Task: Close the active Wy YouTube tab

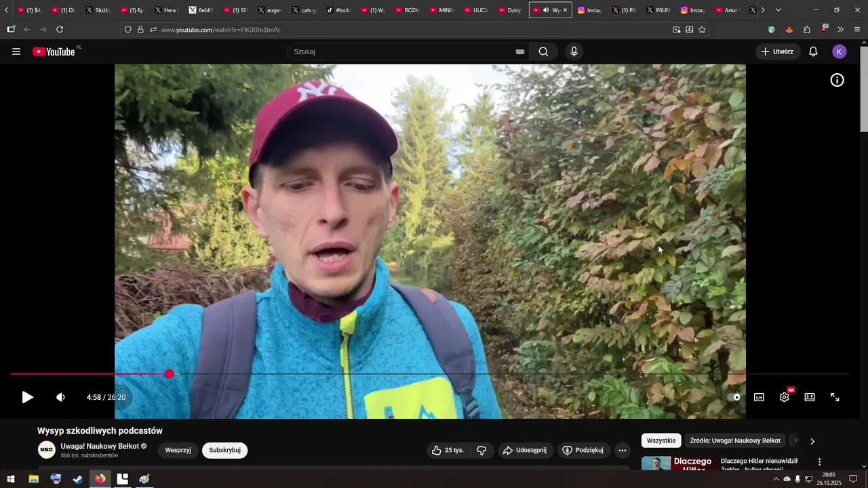Action: (565, 10)
